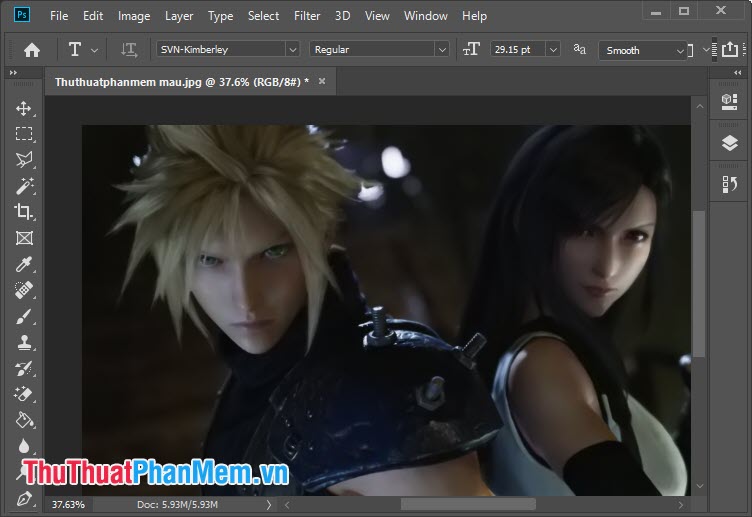Open the Smooth anti-aliasing dropdown
This screenshot has height=517, width=752.
[x=680, y=50]
